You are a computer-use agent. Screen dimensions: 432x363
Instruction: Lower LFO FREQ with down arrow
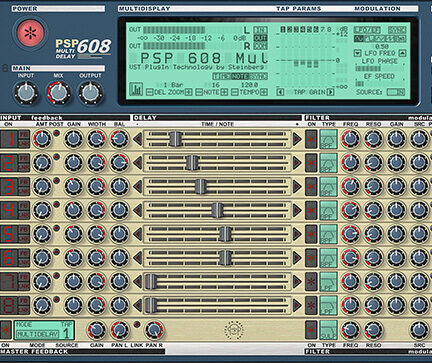click(x=358, y=53)
